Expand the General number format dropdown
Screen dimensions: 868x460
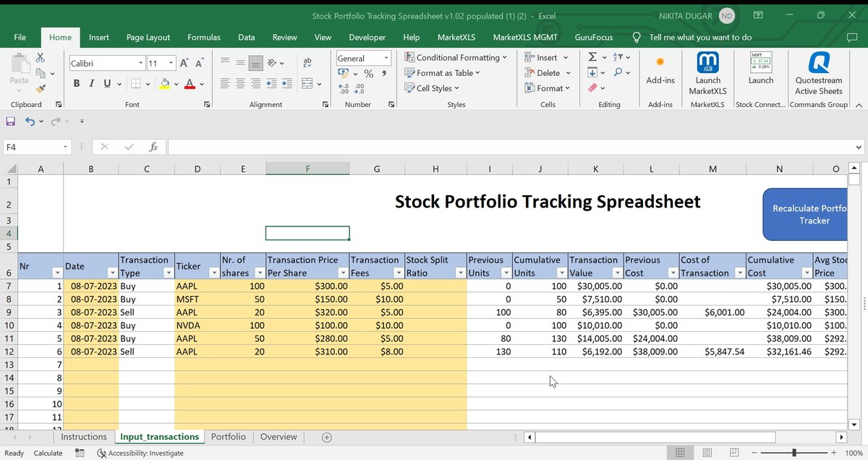387,58
